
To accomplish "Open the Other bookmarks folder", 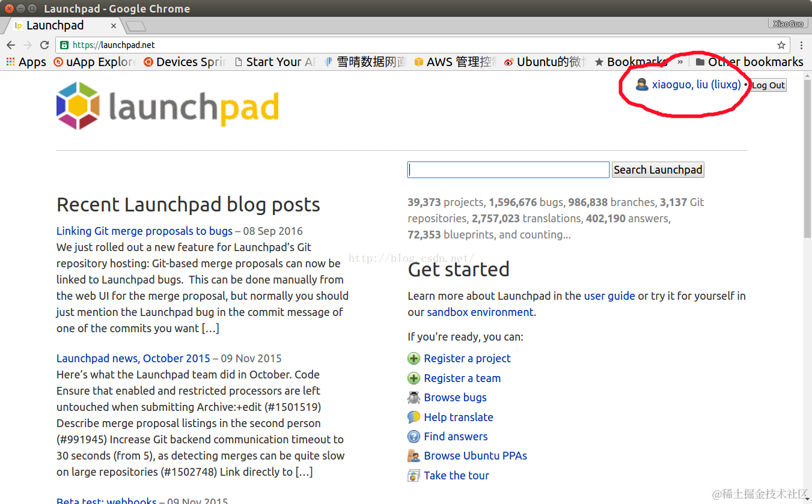I will (749, 62).
